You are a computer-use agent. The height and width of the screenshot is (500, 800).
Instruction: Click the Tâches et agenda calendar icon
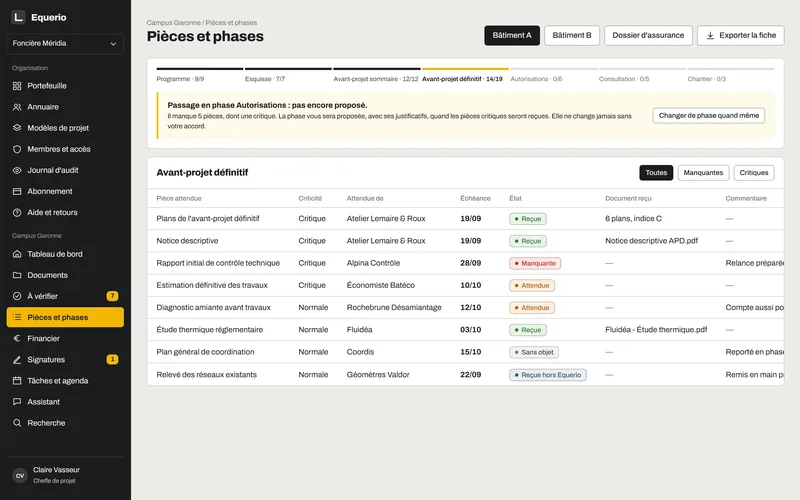pos(17,381)
